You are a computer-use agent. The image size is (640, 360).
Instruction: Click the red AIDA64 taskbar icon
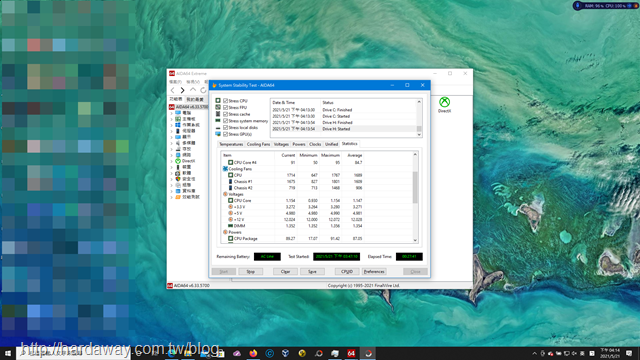pos(351,353)
